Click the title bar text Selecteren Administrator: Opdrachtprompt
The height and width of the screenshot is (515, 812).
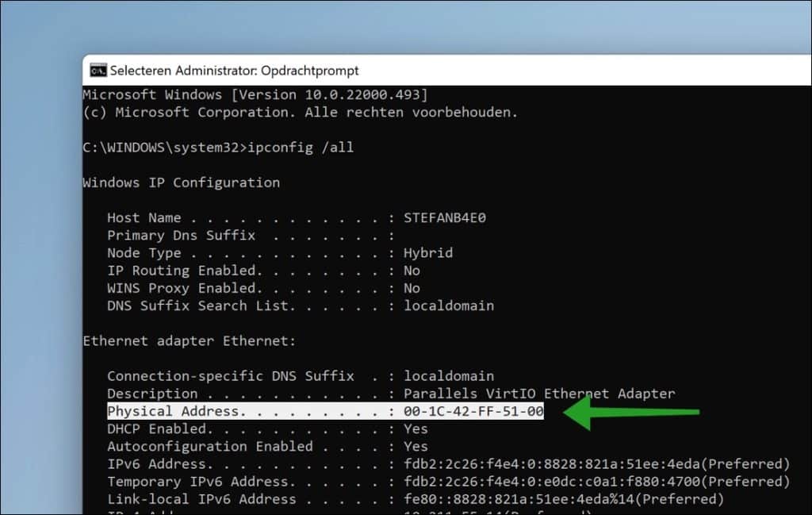(x=232, y=70)
